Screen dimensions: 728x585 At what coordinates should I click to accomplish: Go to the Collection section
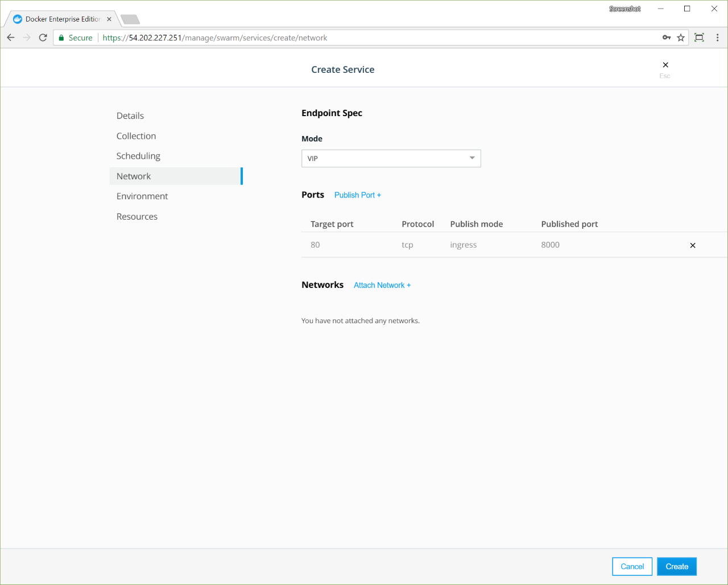136,136
